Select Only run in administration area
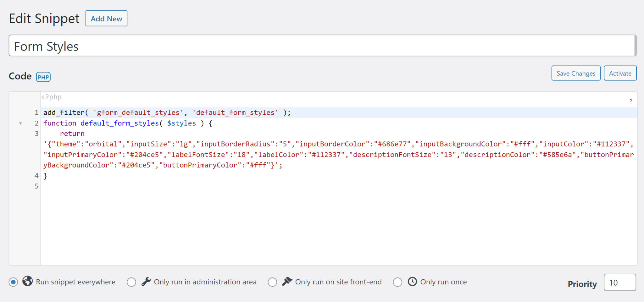 (131, 282)
